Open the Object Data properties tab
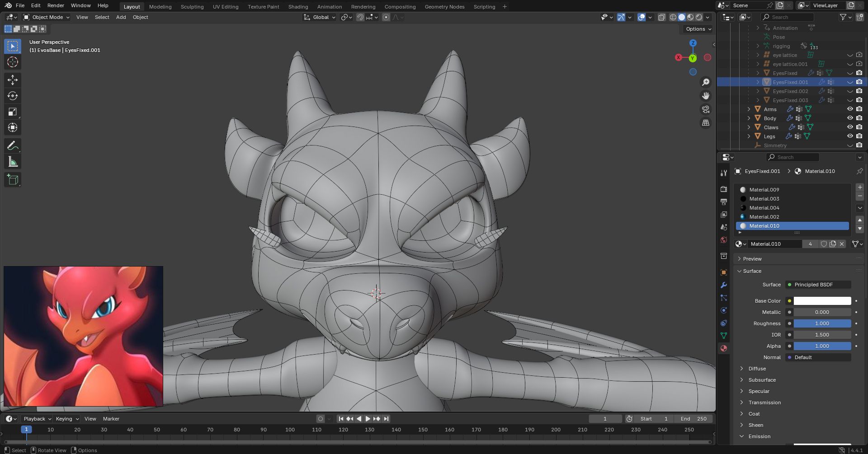868x454 pixels. point(724,335)
